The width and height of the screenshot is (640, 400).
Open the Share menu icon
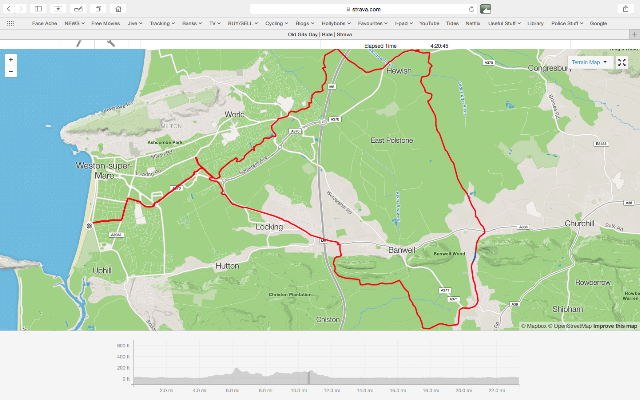pos(625,9)
